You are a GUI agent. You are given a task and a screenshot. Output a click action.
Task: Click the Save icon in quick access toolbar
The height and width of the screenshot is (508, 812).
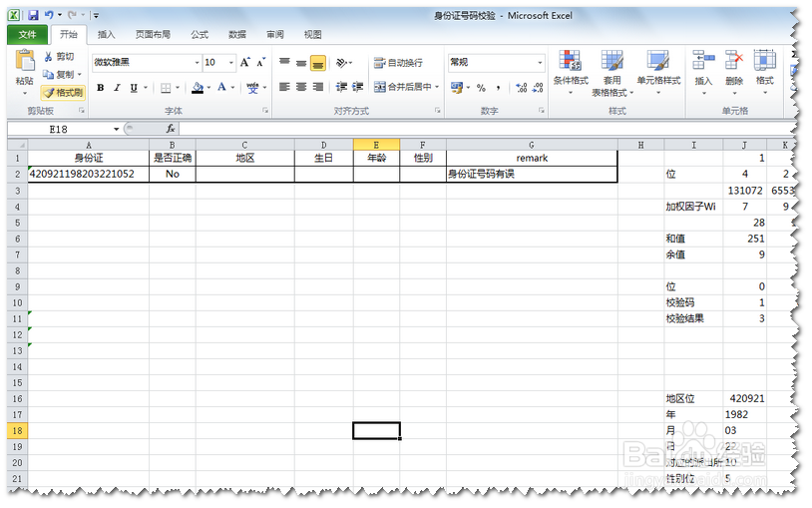pos(33,15)
